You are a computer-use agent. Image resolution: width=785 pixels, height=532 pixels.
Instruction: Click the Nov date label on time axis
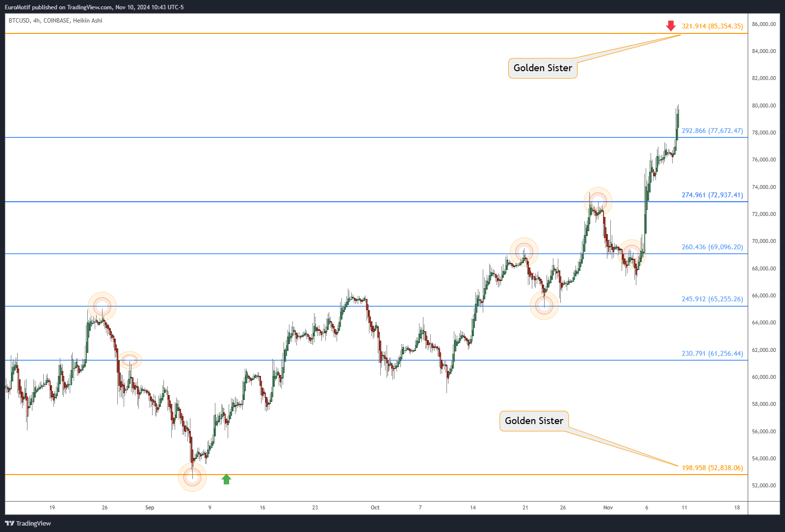coord(608,507)
